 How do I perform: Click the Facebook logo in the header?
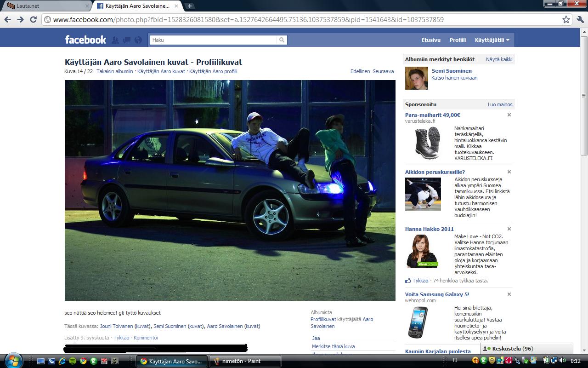pyautogui.click(x=85, y=40)
